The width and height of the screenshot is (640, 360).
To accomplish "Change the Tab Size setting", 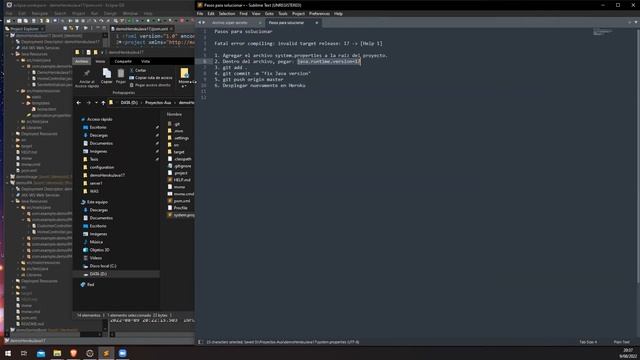I will (588, 342).
